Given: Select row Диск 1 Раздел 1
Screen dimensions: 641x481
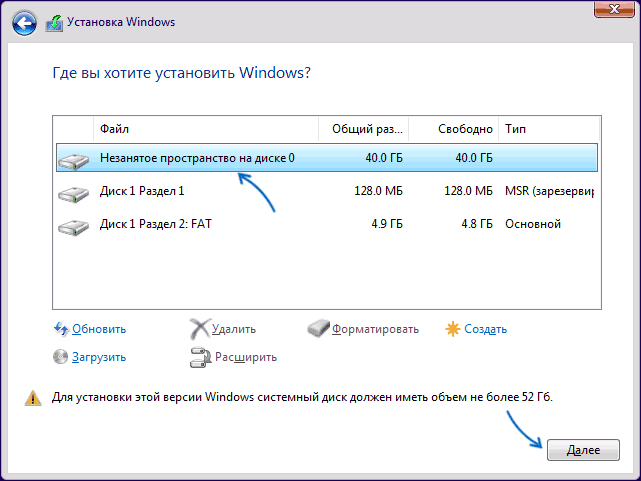Looking at the screenshot, I should pos(327,191).
